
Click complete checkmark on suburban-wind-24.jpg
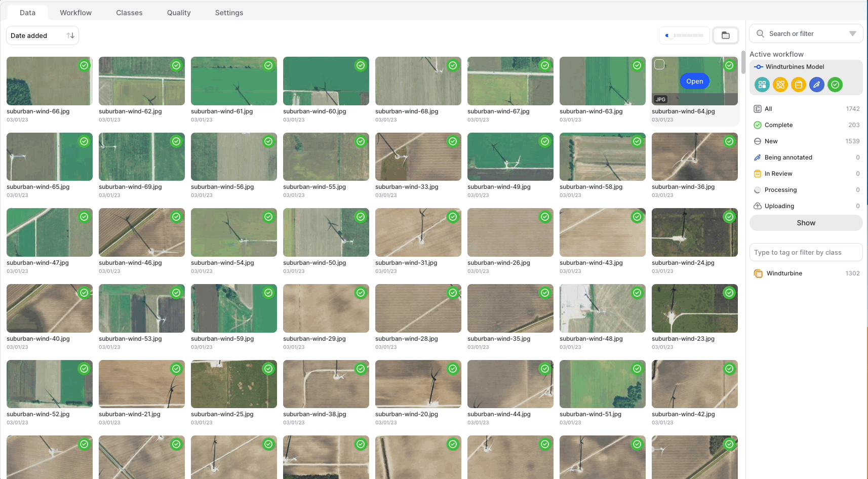click(x=729, y=217)
